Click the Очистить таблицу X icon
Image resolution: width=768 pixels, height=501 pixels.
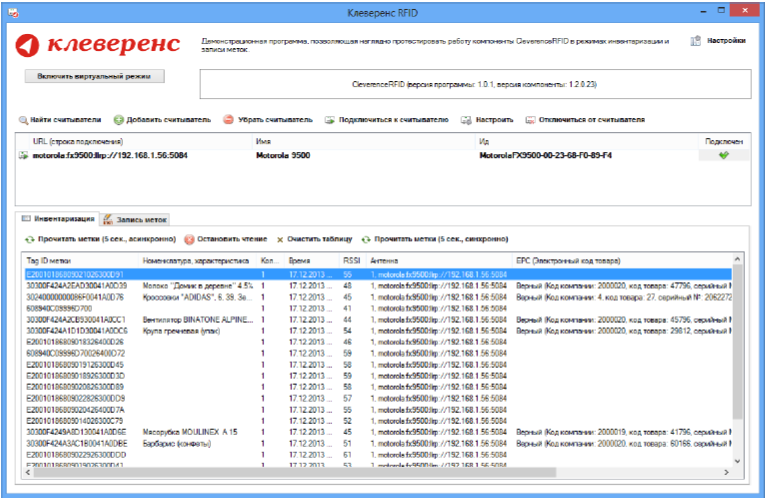click(x=280, y=240)
